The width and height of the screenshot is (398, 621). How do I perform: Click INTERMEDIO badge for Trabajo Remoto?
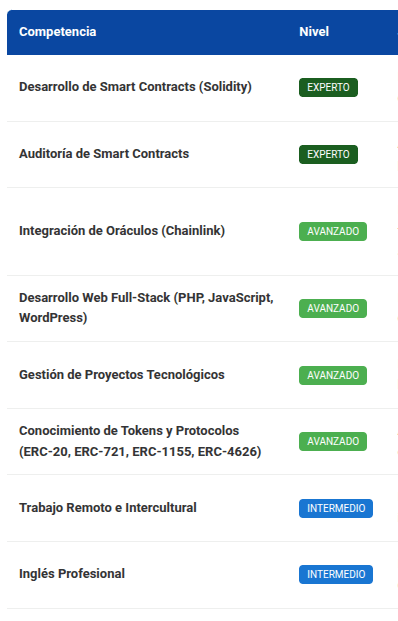pos(336,509)
